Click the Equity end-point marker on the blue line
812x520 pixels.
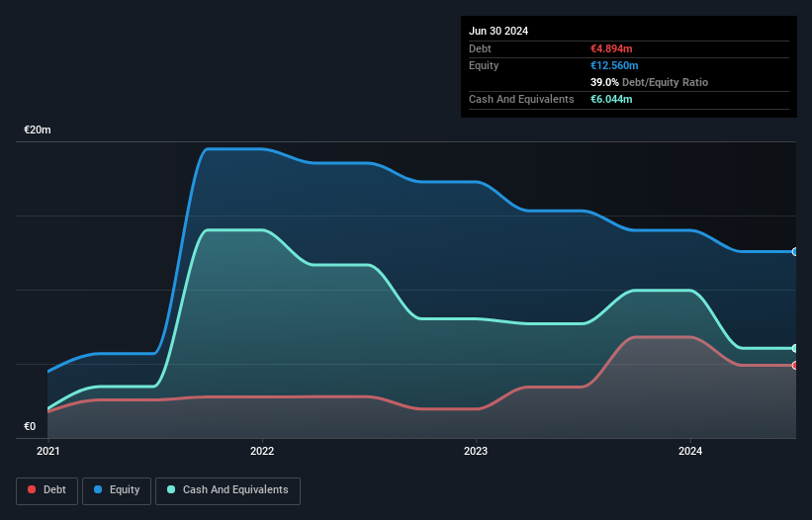coord(795,252)
